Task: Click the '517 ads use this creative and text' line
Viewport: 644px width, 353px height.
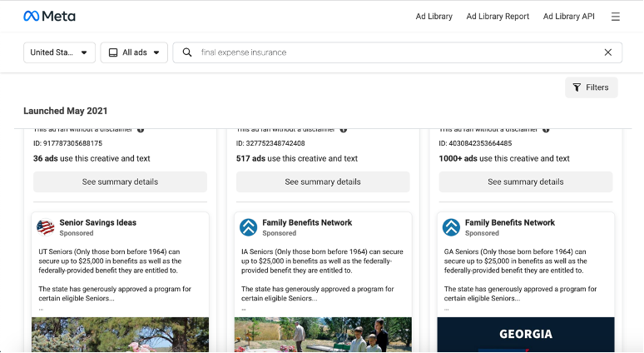Action: (297, 158)
